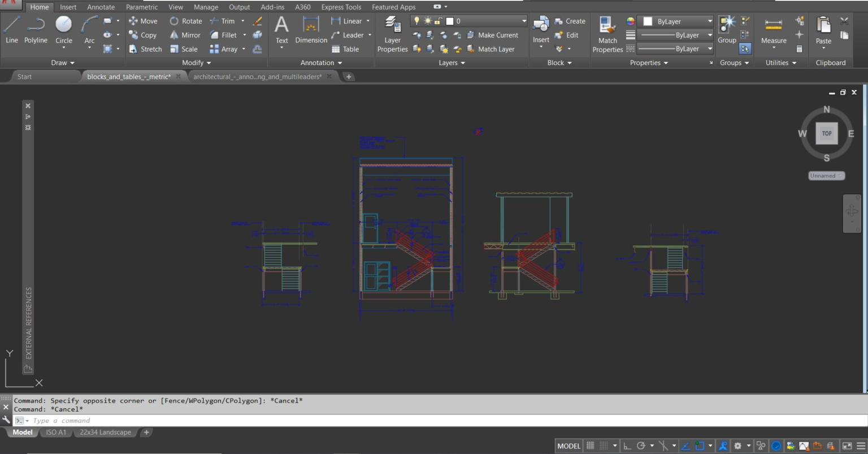The image size is (868, 454).
Task: Click inside the command line input field
Action: (113, 420)
